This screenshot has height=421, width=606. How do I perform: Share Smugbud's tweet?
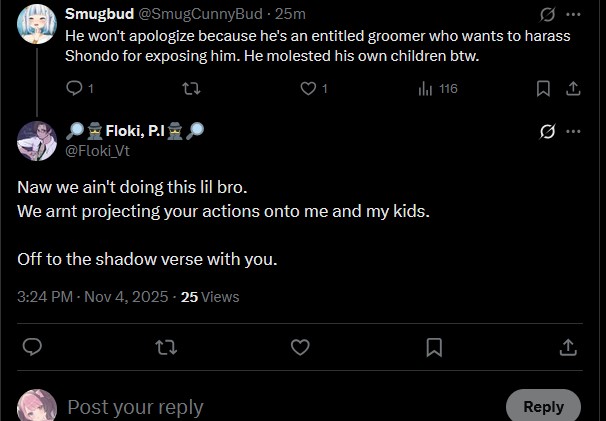(x=573, y=89)
